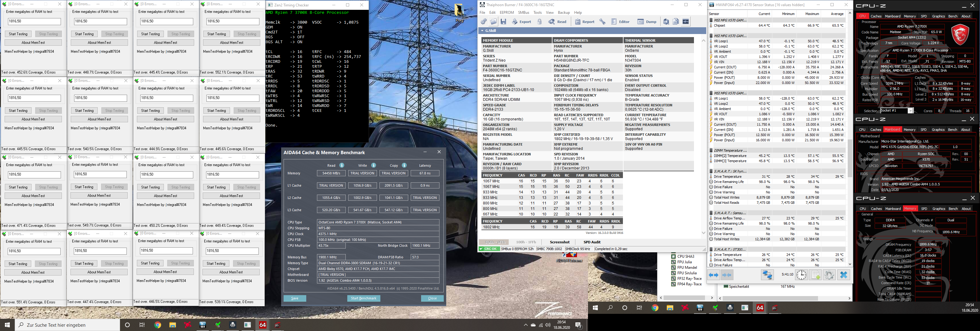Collapse the G.Skill section header

coord(482,31)
